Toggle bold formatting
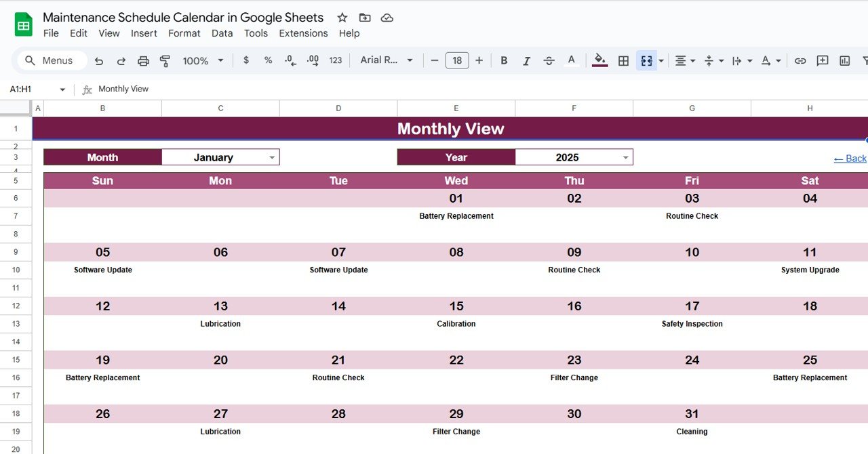Screen dimensions: 868x454 pos(504,60)
